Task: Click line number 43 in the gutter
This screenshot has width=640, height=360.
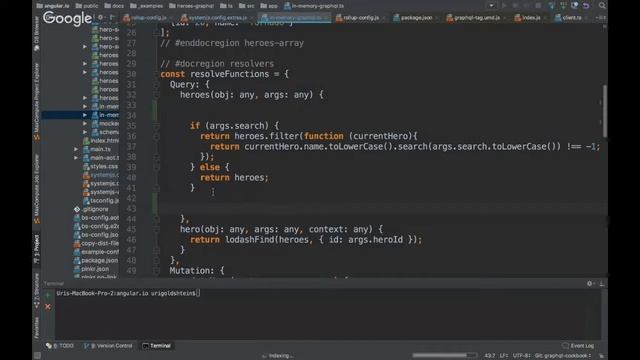Action: coord(131,209)
